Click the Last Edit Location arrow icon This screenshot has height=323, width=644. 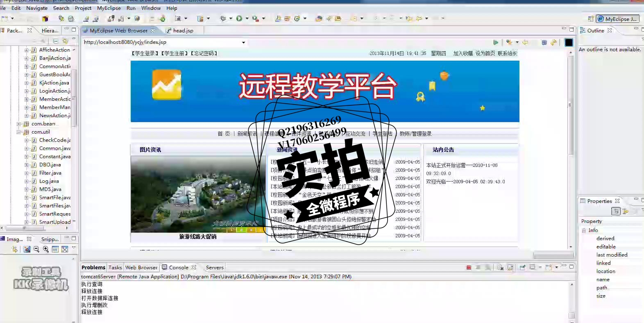coord(409,18)
